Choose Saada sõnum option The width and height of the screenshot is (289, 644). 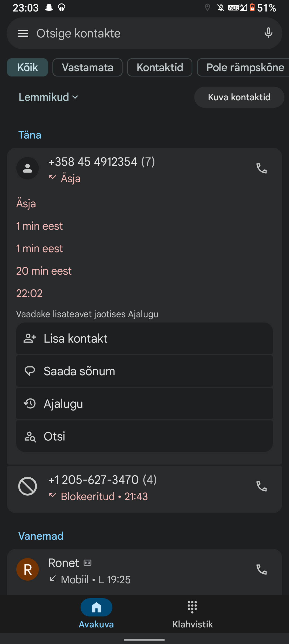144,371
